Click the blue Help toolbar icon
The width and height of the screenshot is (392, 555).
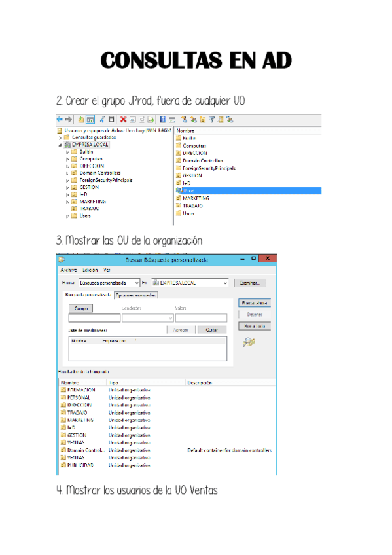pos(163,120)
